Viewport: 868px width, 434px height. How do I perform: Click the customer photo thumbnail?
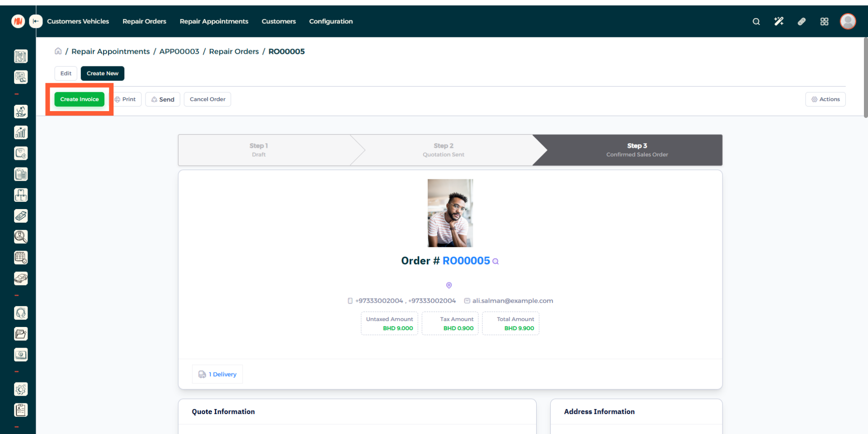click(x=450, y=213)
